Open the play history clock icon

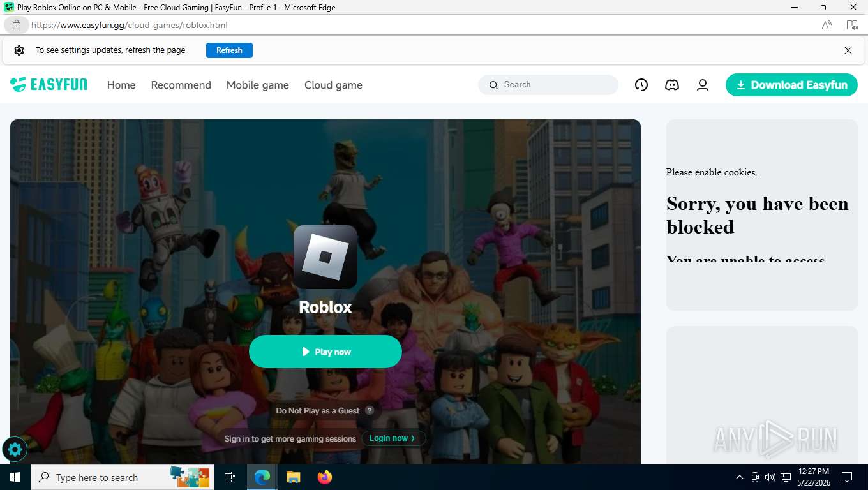(641, 85)
